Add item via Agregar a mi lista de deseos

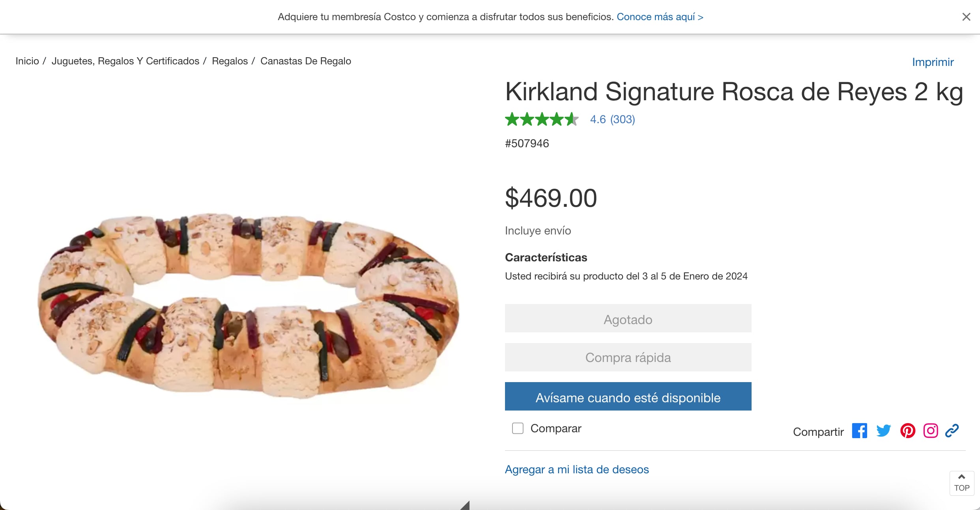click(577, 469)
